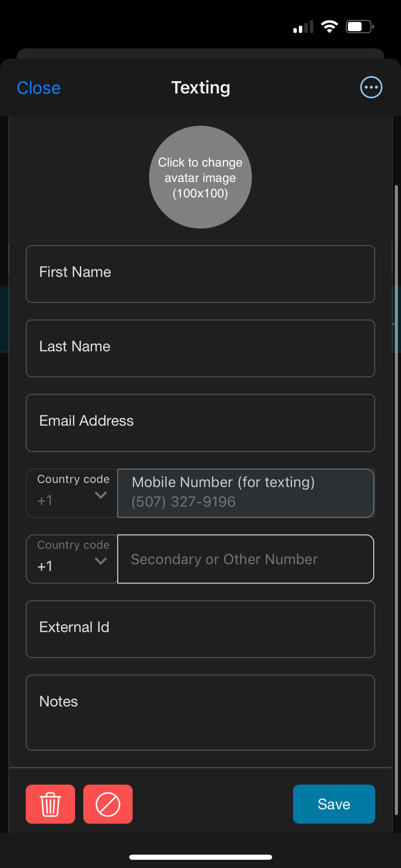Focus the Last Name field

pos(200,348)
